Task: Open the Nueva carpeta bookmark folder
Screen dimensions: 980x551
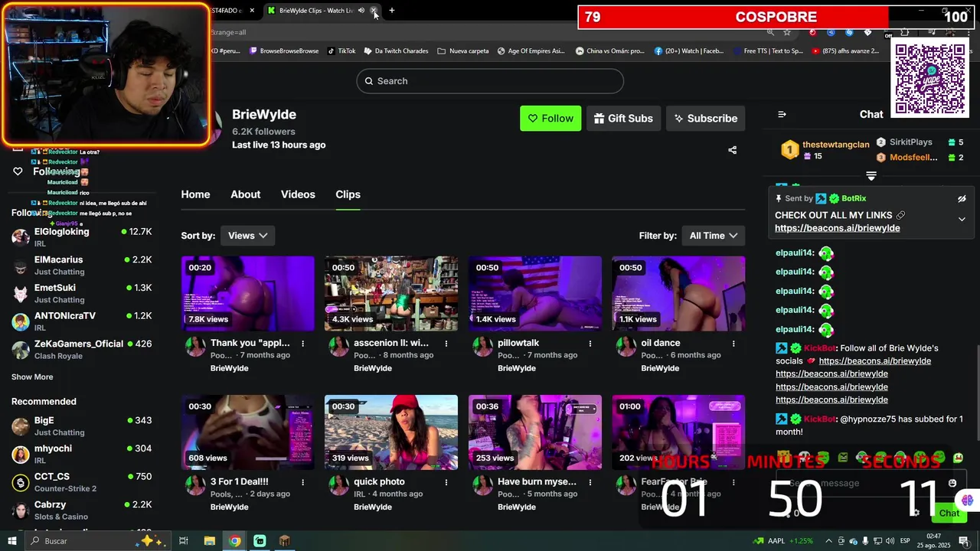Action: [x=463, y=51]
